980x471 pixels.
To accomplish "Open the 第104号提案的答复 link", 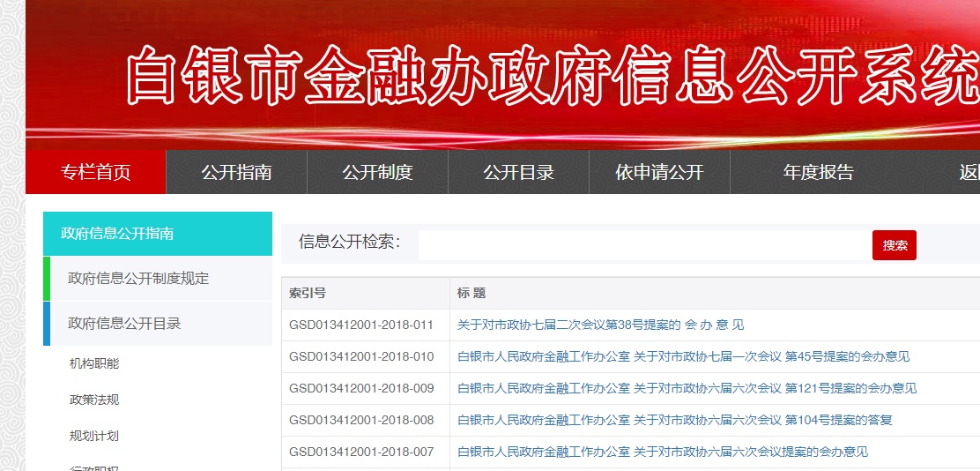I will tap(674, 420).
